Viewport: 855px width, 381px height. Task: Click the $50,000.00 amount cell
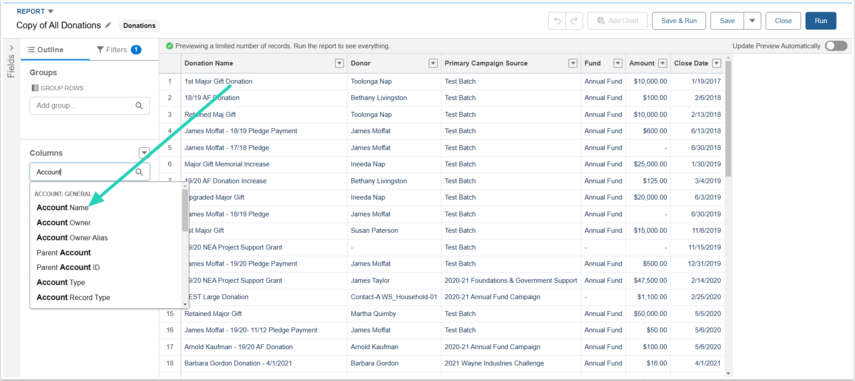pyautogui.click(x=648, y=313)
